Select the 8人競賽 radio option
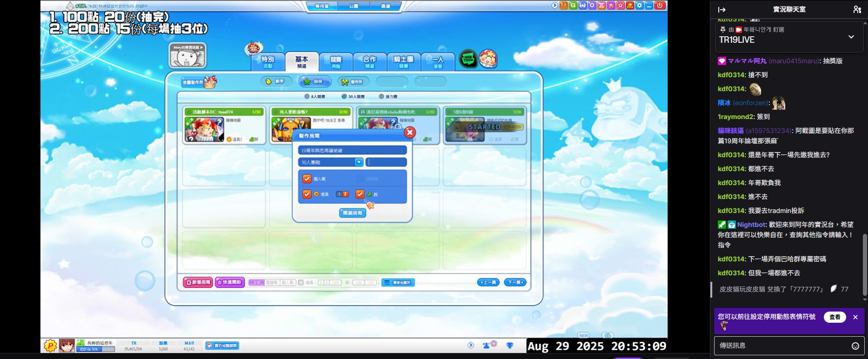Image resolution: width=868 pixels, height=359 pixels. [307, 97]
